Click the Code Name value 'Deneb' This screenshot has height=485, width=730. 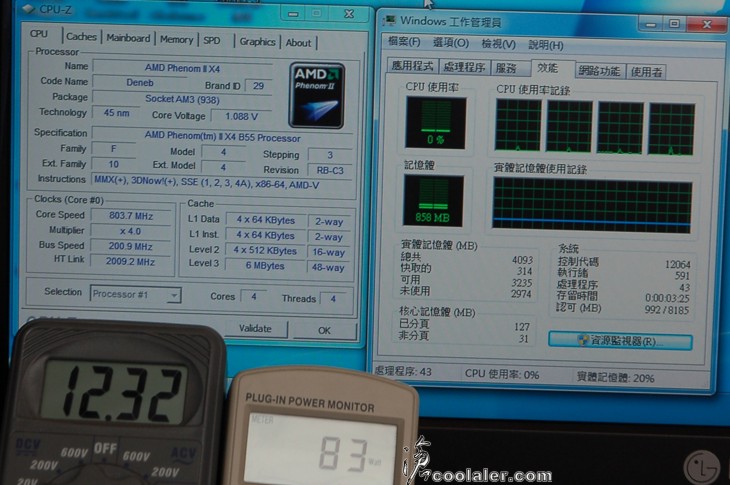[x=140, y=83]
